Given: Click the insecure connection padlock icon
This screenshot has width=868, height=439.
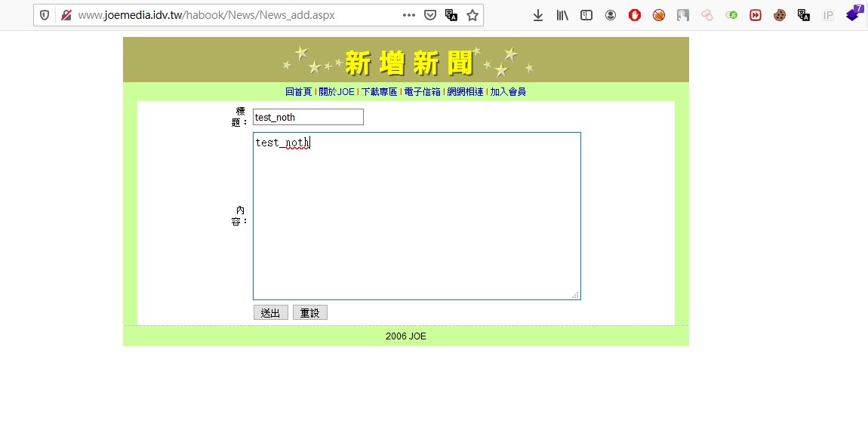Looking at the screenshot, I should (x=66, y=15).
